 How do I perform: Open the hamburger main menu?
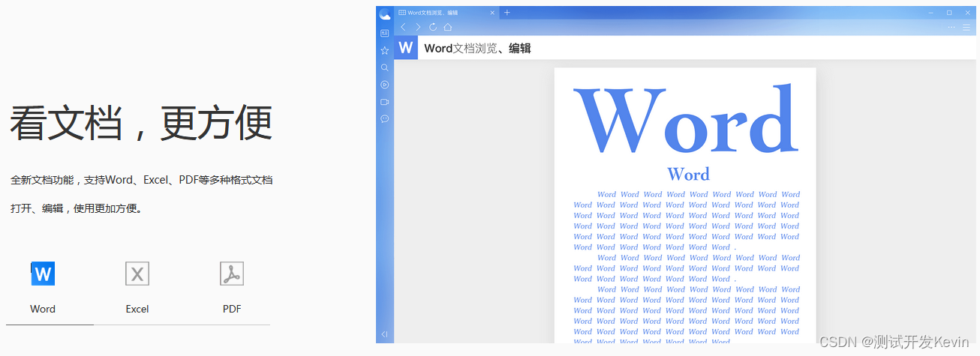pos(966,27)
